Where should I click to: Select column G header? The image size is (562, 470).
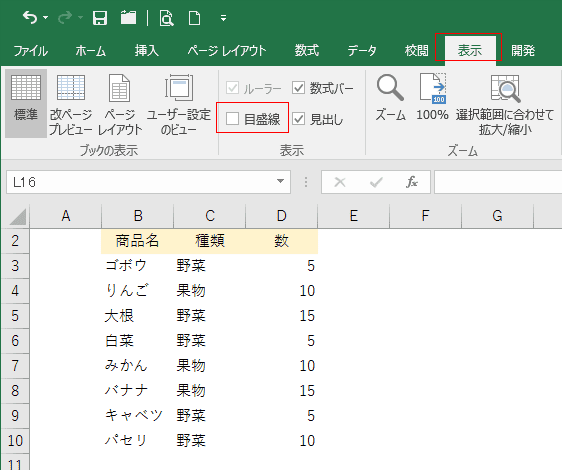coord(497,216)
